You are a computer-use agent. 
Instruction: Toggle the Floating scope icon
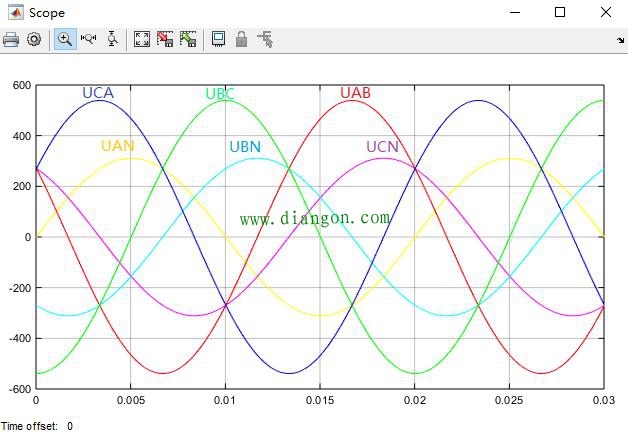tap(218, 40)
